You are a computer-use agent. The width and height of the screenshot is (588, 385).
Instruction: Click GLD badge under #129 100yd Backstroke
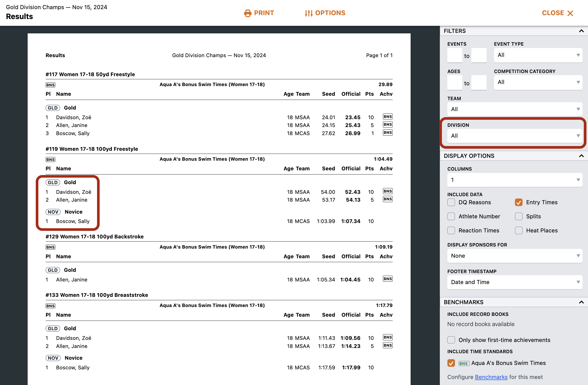(x=53, y=270)
